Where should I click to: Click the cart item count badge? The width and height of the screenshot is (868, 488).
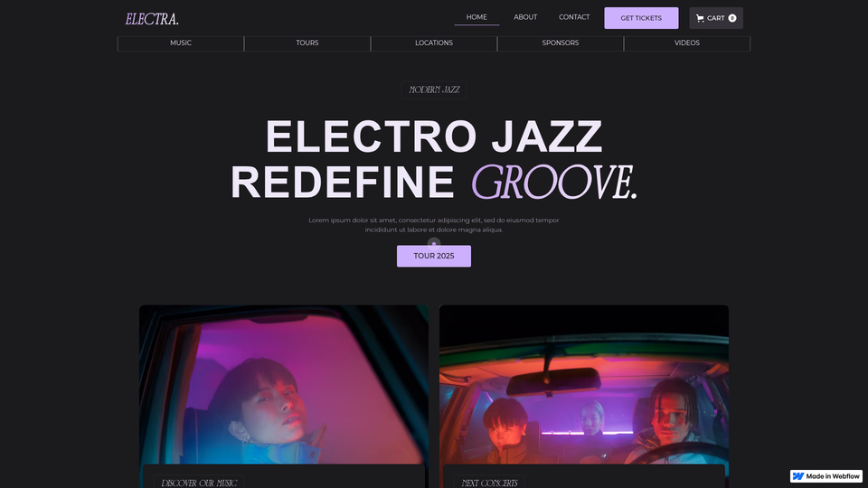(x=732, y=18)
